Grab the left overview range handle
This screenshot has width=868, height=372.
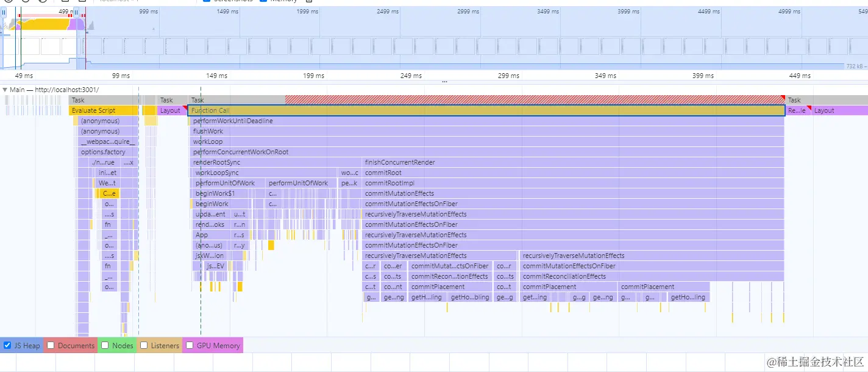point(3,11)
